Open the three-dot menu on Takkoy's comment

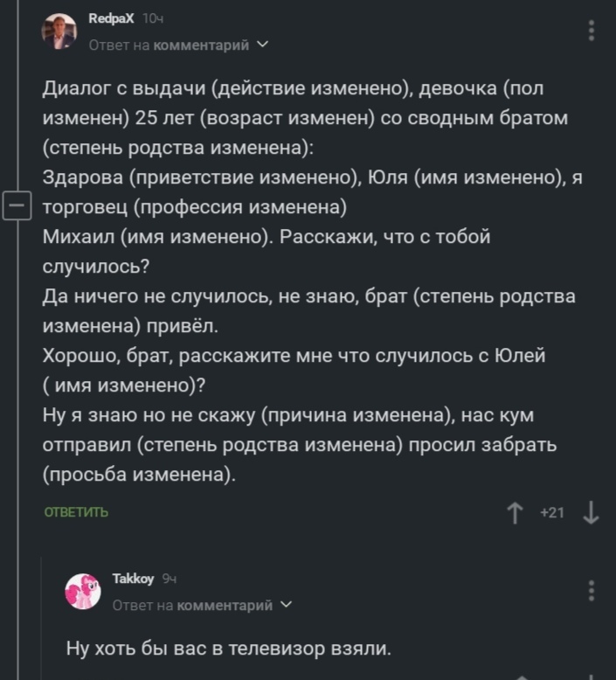(x=592, y=591)
